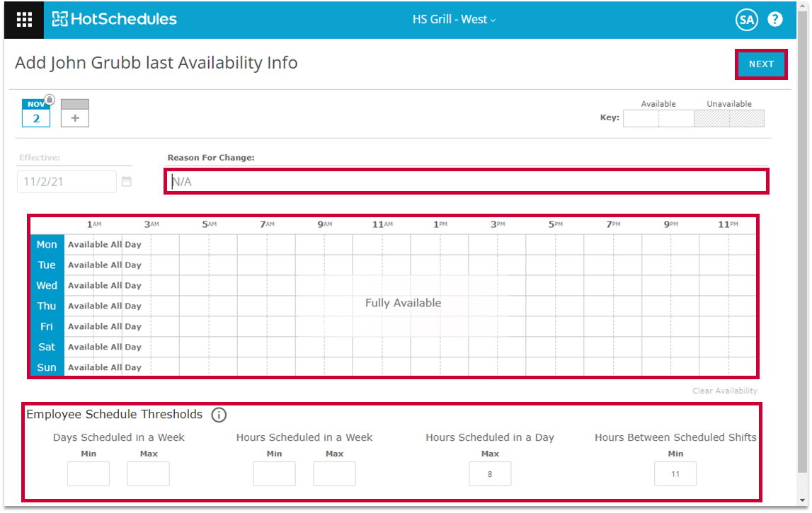
Task: Click the HotSchedules logo
Action: (x=115, y=19)
